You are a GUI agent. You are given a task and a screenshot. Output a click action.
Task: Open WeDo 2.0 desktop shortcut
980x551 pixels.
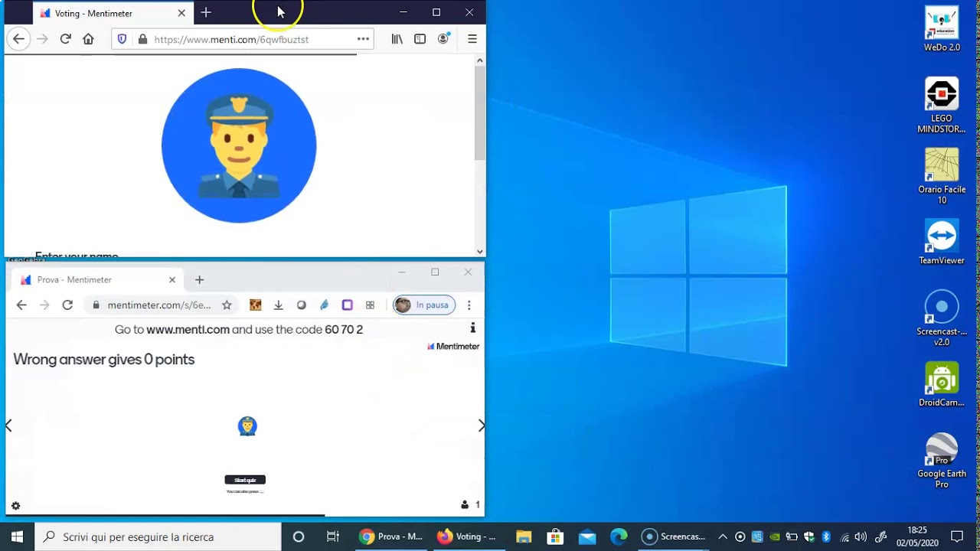click(942, 29)
